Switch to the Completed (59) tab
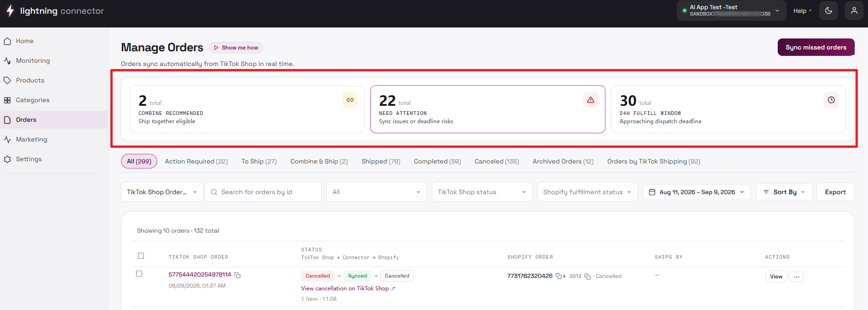868x310 pixels. pyautogui.click(x=437, y=161)
